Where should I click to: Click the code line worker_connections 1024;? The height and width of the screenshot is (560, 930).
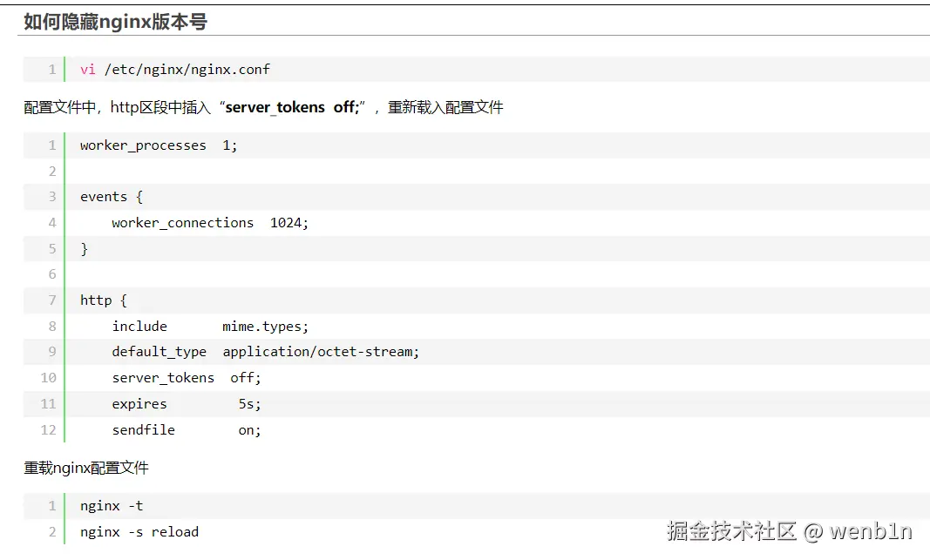click(210, 223)
